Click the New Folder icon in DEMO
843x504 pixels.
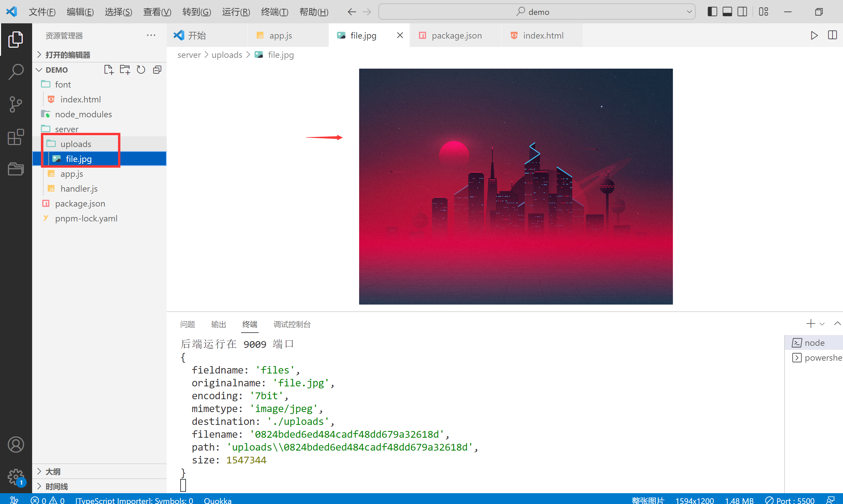(125, 70)
